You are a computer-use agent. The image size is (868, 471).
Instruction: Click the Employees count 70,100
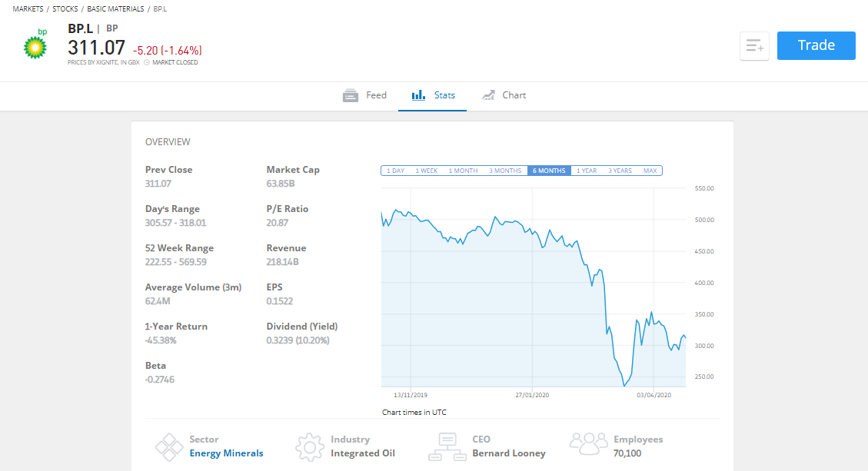[627, 453]
